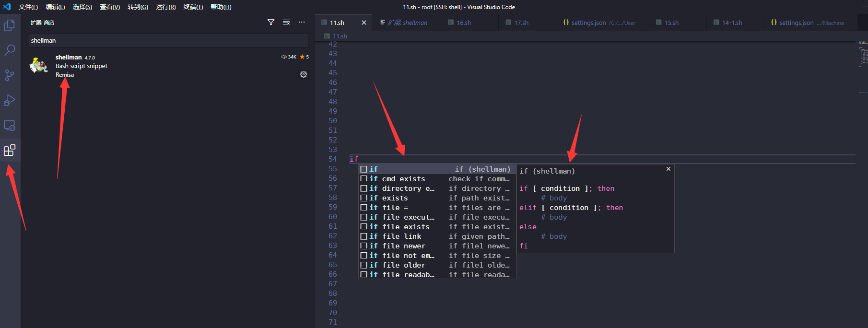The width and height of the screenshot is (868, 328).
Task: Open the Explorer view in activity bar
Action: pos(10,25)
